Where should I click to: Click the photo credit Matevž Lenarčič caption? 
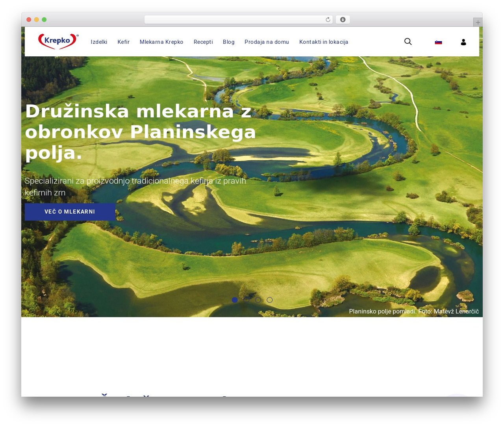coord(414,311)
